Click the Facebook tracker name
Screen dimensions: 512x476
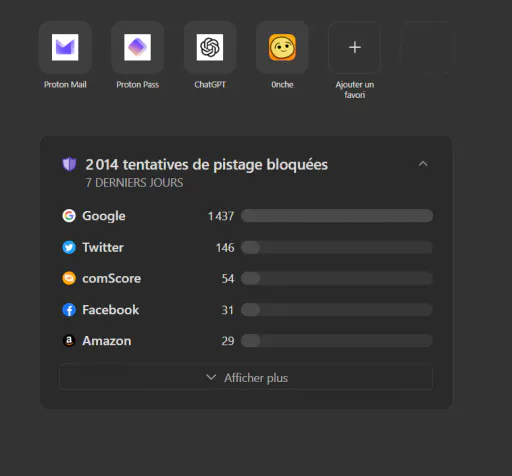tap(110, 310)
